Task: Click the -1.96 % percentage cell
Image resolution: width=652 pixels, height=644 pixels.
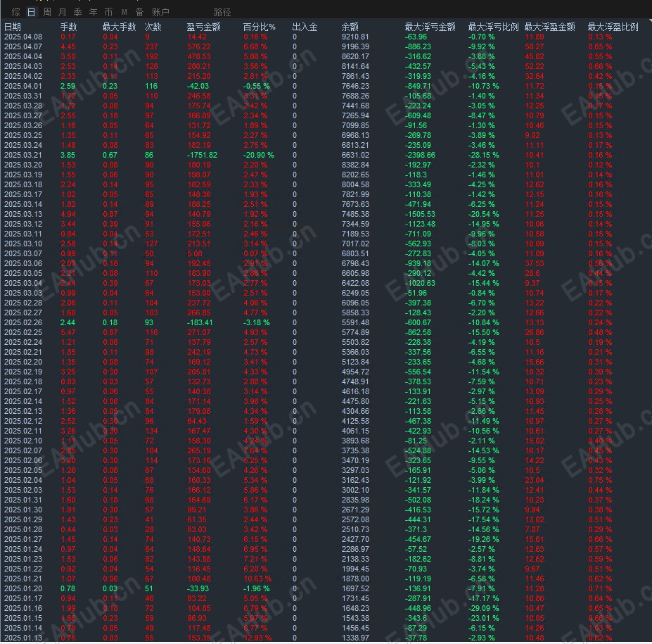Action: [x=257, y=588]
